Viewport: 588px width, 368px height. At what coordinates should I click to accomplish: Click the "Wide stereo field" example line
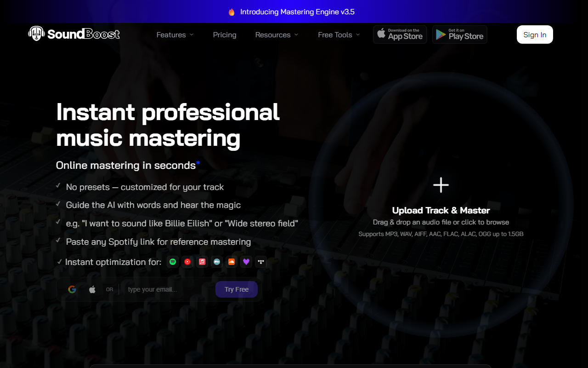coord(182,224)
